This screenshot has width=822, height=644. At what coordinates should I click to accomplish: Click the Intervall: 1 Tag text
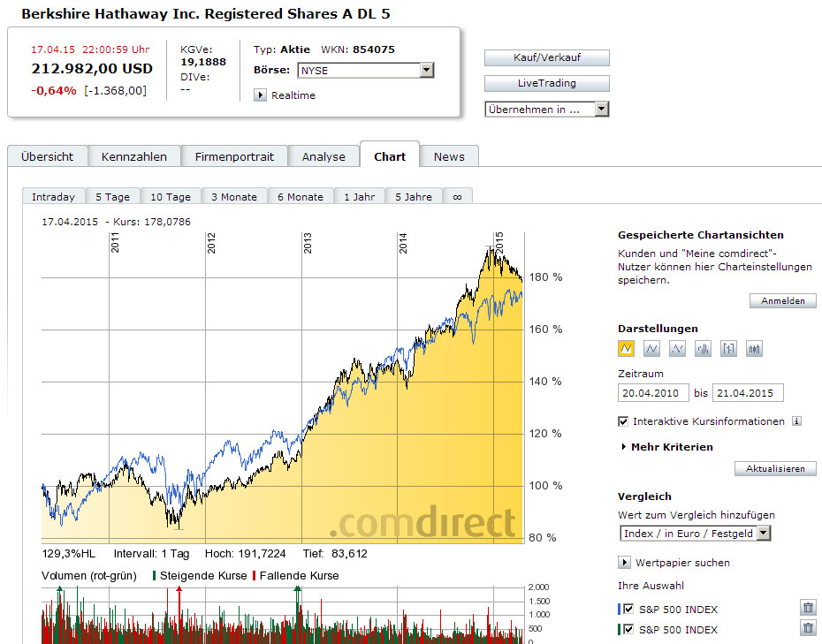click(151, 553)
